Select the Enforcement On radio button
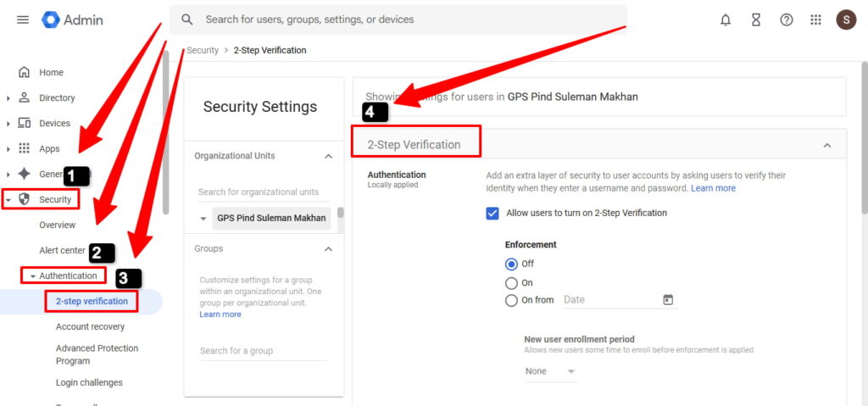The height and width of the screenshot is (406, 868). [x=511, y=283]
